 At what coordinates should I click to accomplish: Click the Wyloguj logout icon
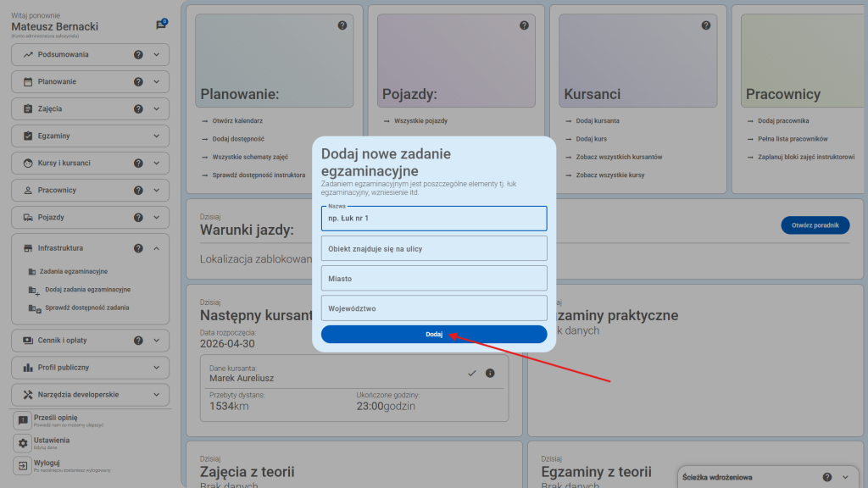pyautogui.click(x=22, y=465)
